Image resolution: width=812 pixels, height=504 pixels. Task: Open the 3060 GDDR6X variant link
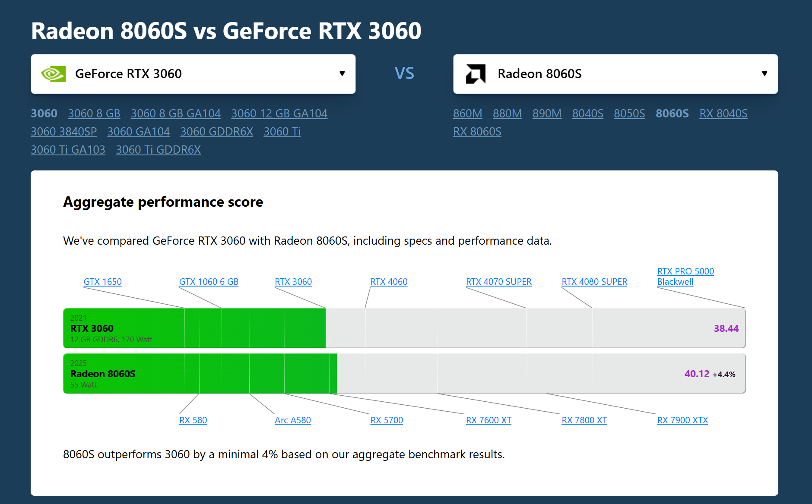click(217, 132)
